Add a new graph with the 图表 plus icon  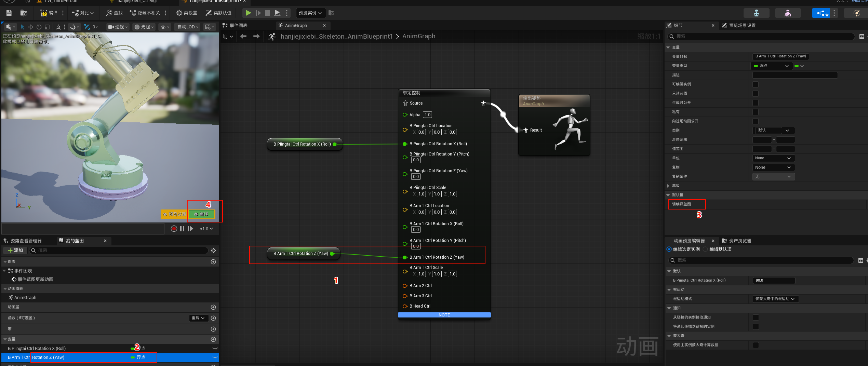tap(213, 262)
